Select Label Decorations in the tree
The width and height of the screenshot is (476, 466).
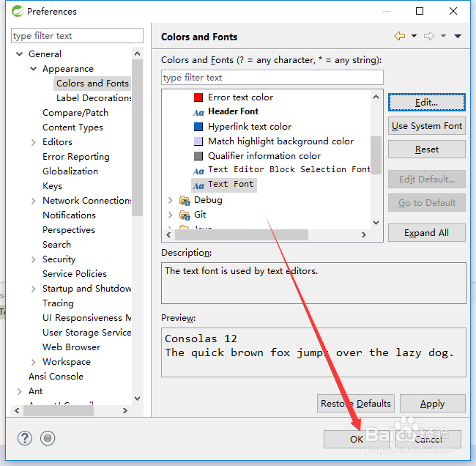point(94,98)
